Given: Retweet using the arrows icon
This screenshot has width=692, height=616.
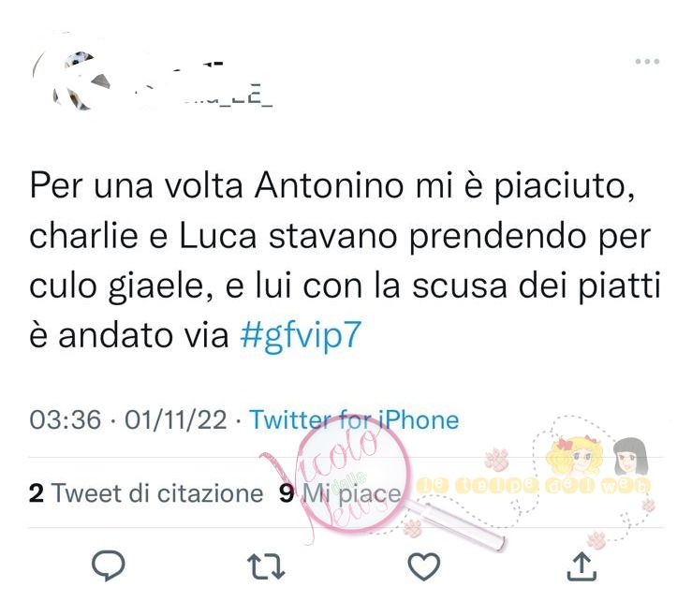Looking at the screenshot, I should [266, 566].
